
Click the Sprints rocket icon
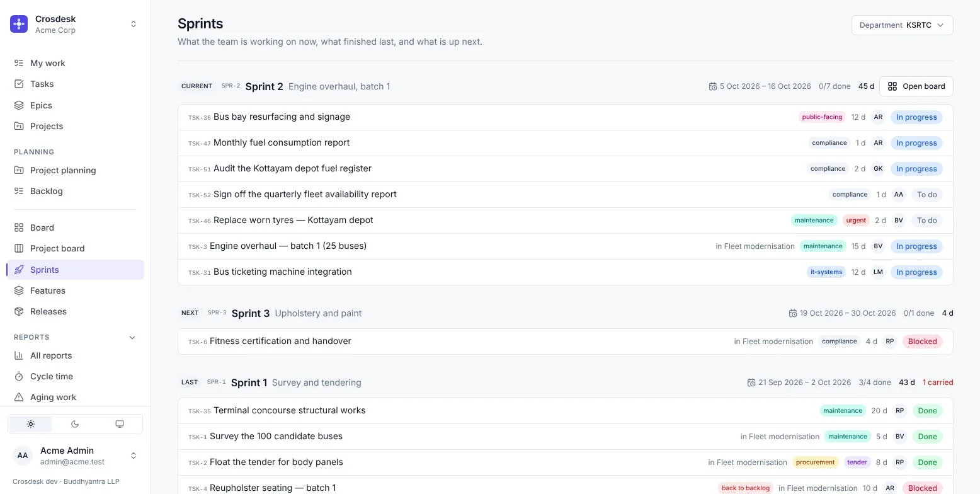click(x=19, y=270)
